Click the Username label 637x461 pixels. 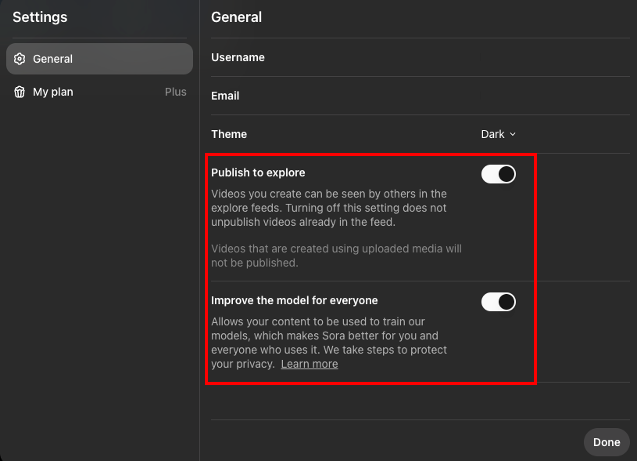pos(238,57)
